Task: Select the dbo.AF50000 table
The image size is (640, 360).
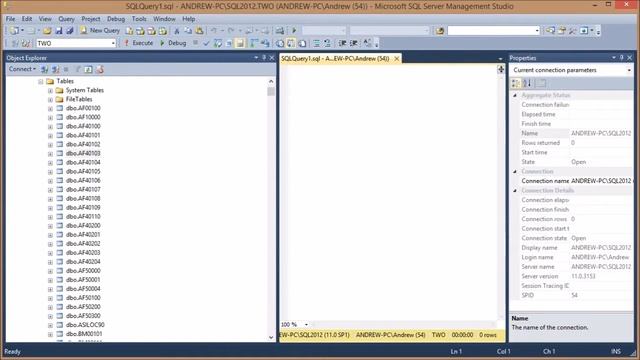Action: [83, 271]
